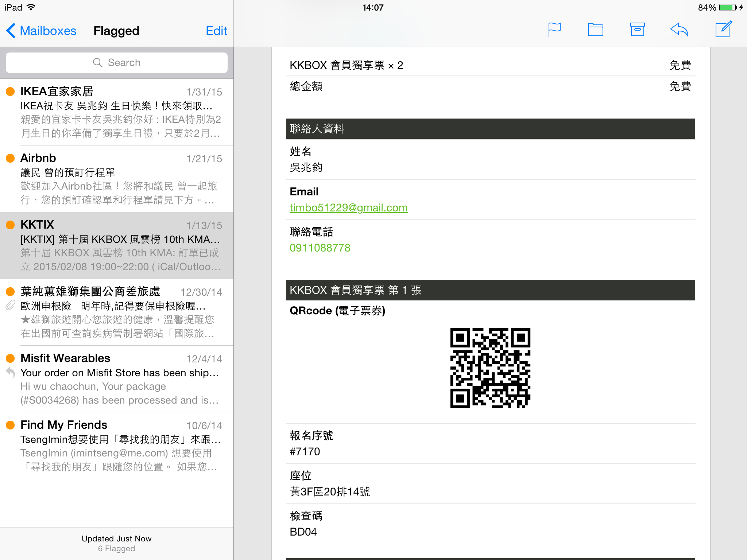
Task: Tap the orange flag dot on IKEA email
Action: pos(10,91)
